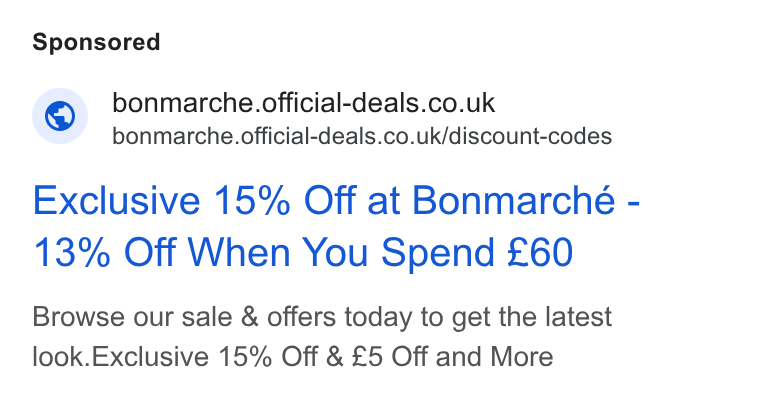Image resolution: width=760 pixels, height=398 pixels.
Task: Click 'discount-codes' in the grey URL path
Action: pos(530,136)
